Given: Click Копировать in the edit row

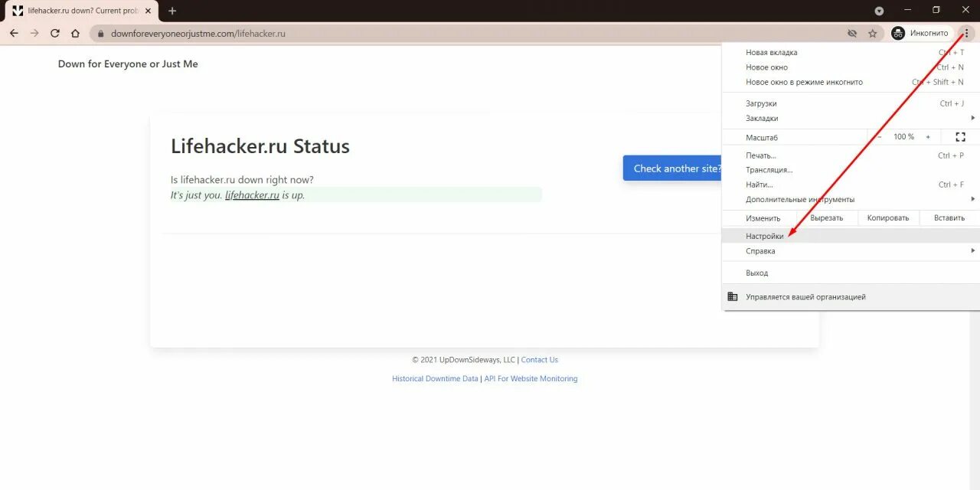Looking at the screenshot, I should pos(888,218).
